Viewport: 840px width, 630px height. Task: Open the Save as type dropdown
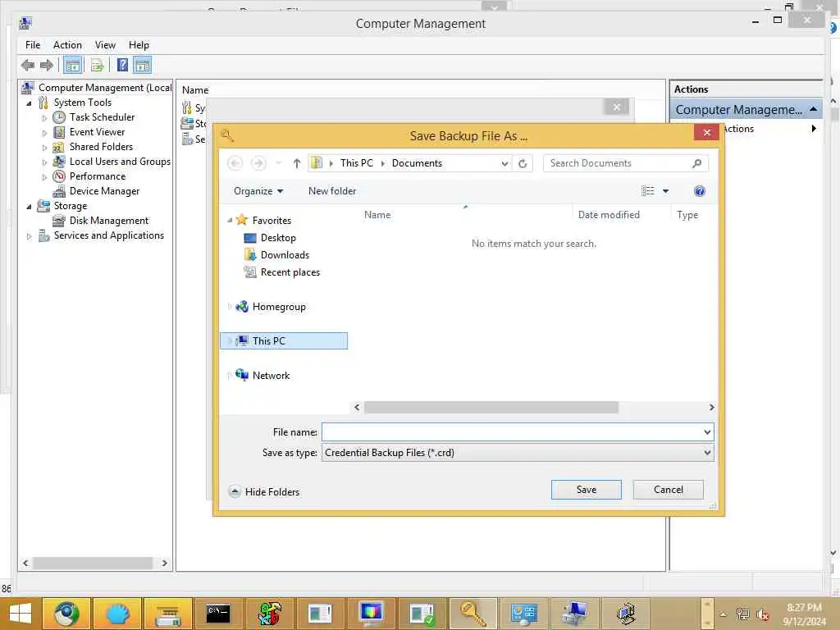click(518, 453)
